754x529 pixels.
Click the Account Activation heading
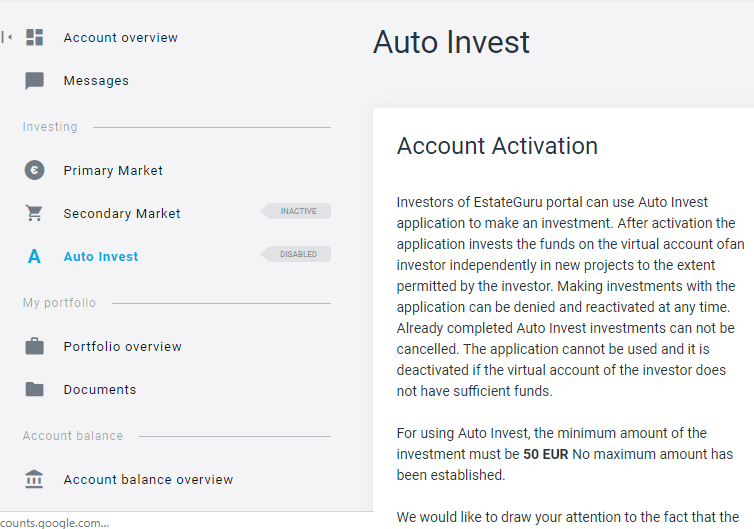click(x=497, y=146)
